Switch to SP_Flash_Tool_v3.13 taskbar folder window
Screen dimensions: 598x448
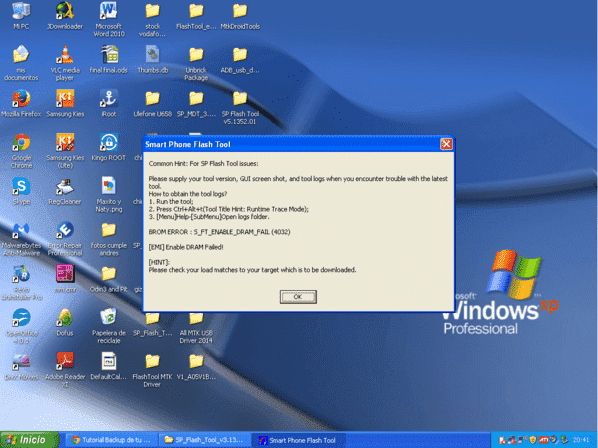tap(204, 440)
